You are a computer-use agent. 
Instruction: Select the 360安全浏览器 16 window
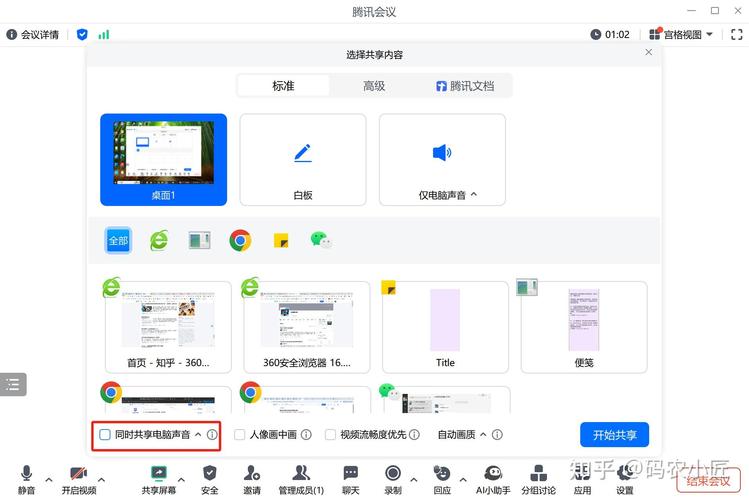pos(307,327)
